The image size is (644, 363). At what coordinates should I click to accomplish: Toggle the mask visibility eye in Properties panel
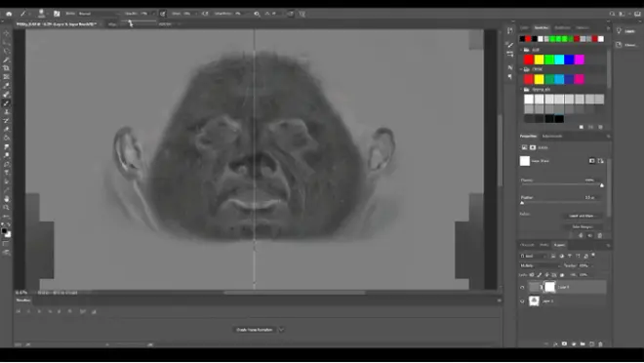pyautogui.click(x=590, y=236)
